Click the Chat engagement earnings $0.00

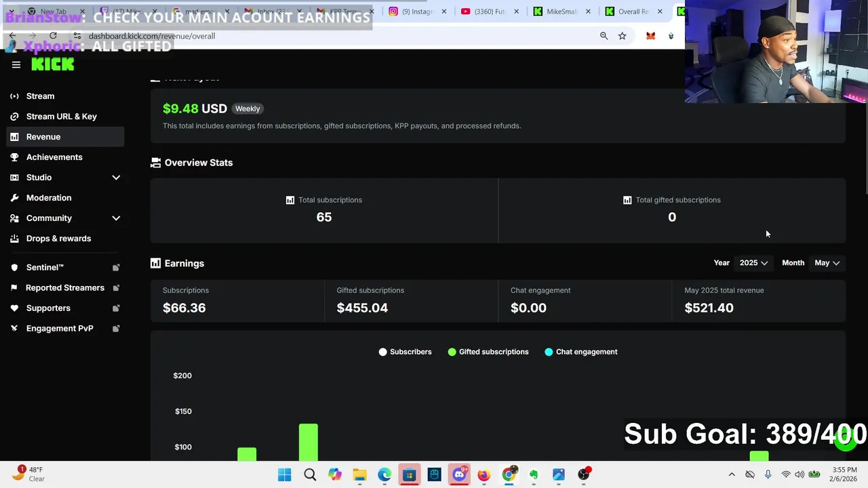[528, 308]
